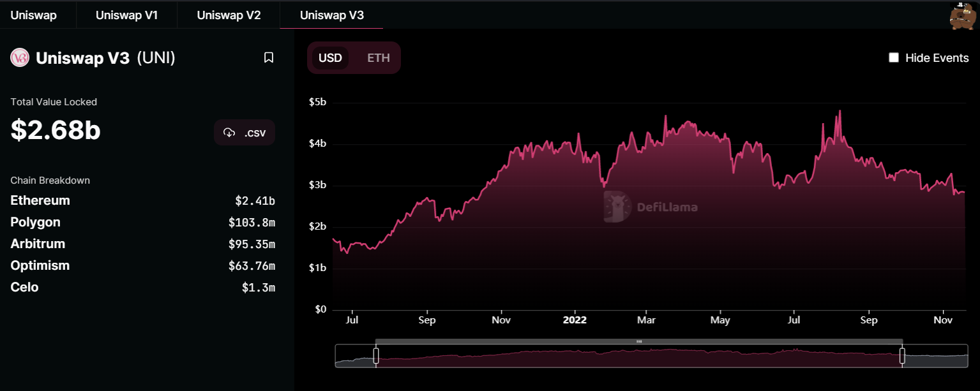Click the $103.8m Polygon value

click(x=252, y=223)
